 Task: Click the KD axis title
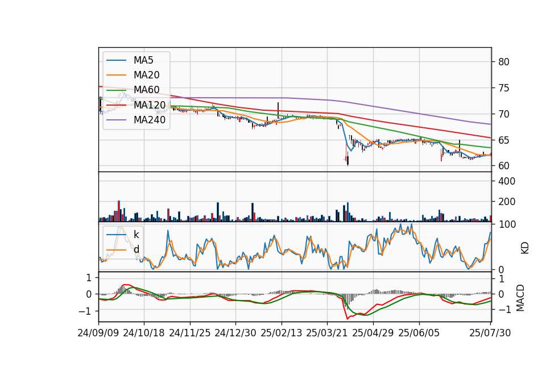(x=525, y=248)
